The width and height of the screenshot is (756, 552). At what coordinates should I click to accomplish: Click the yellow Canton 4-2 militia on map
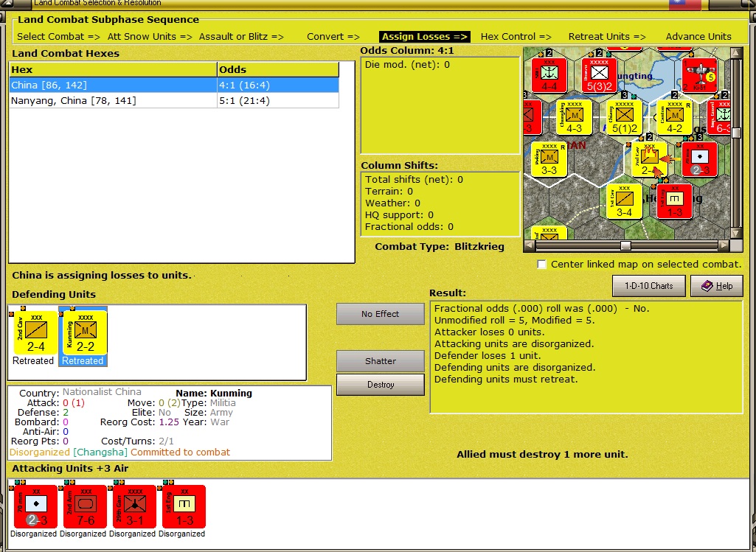[675, 117]
